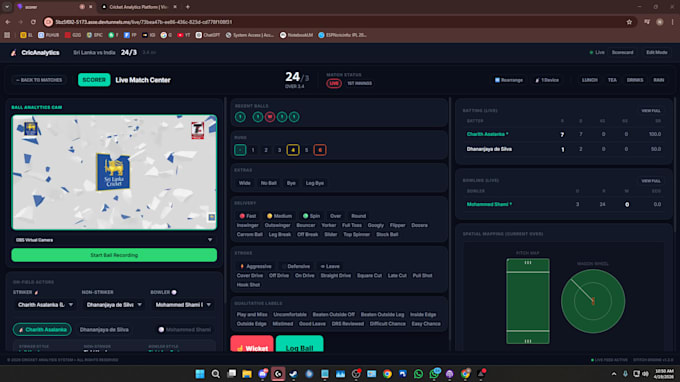This screenshot has height=382, width=680.
Task: Toggle the Leg Bye extra
Action: coord(315,183)
